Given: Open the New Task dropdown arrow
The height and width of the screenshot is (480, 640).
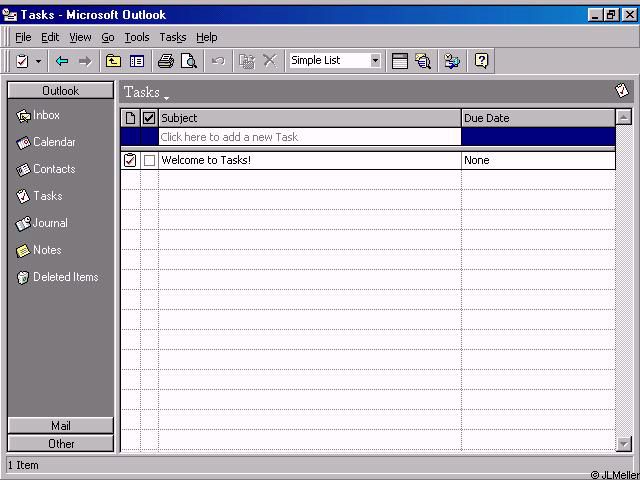Looking at the screenshot, I should click(38, 62).
